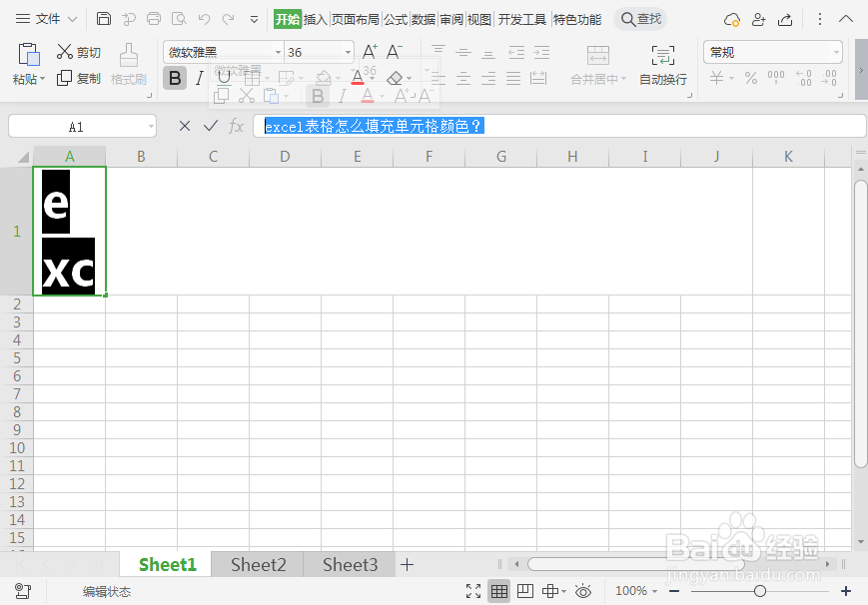This screenshot has height=605, width=868.
Task: Increase font size with A+ icon
Action: tap(370, 52)
